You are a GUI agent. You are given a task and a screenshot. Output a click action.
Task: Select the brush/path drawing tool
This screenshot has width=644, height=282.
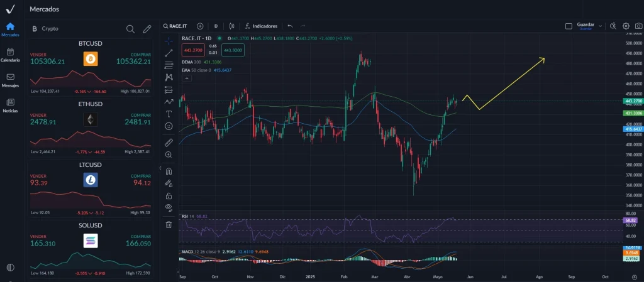pyautogui.click(x=169, y=101)
